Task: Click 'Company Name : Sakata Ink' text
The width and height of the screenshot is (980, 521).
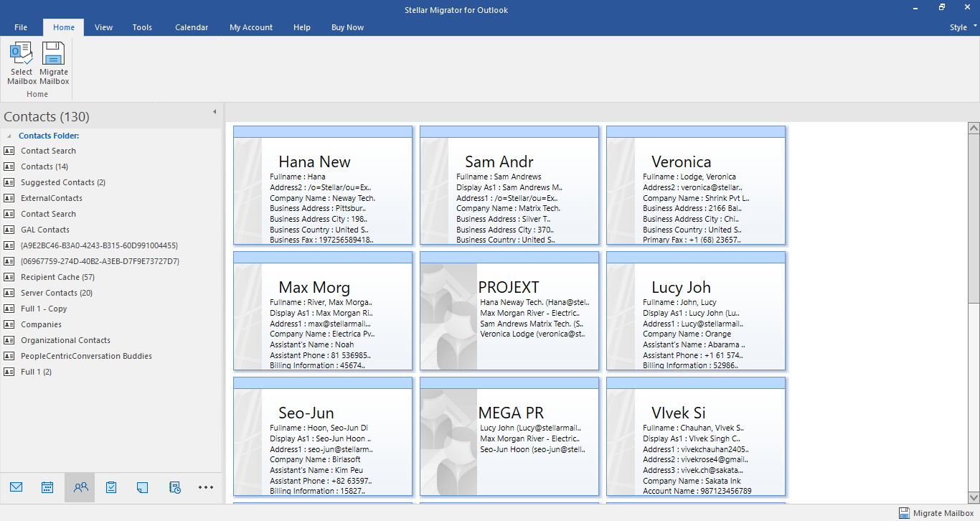Action: (x=692, y=481)
